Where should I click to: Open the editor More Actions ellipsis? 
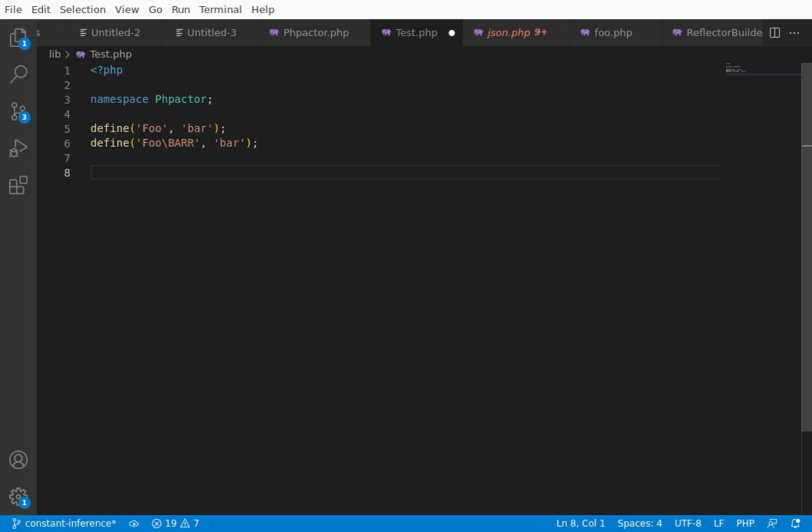click(794, 32)
